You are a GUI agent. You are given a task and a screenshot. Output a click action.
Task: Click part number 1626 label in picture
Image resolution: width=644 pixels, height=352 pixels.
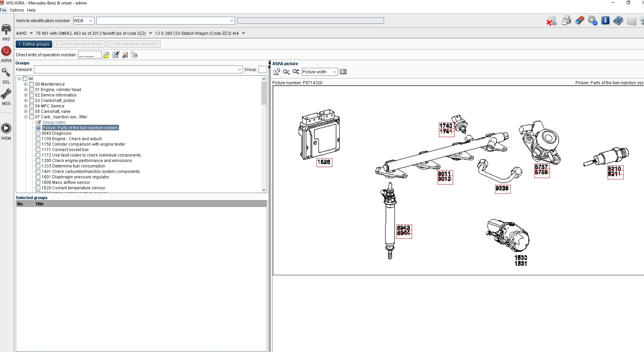[x=324, y=162]
